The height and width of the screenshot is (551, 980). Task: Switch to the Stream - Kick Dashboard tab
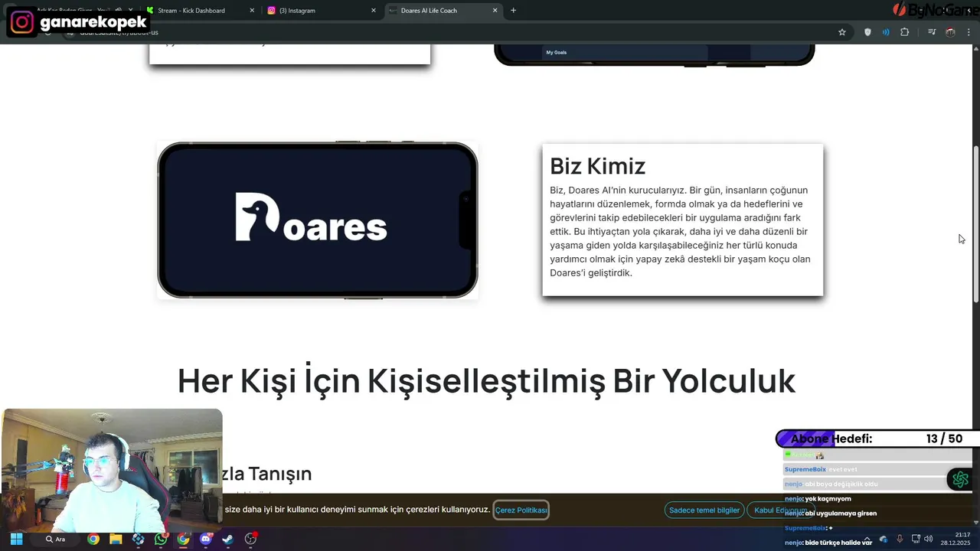click(x=199, y=11)
